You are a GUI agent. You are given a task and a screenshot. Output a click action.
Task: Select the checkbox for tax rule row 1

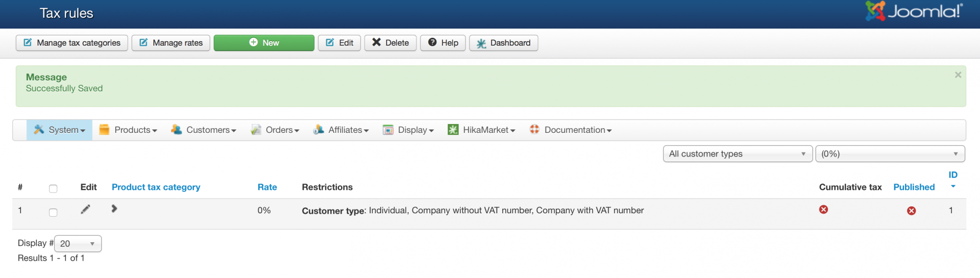53,212
